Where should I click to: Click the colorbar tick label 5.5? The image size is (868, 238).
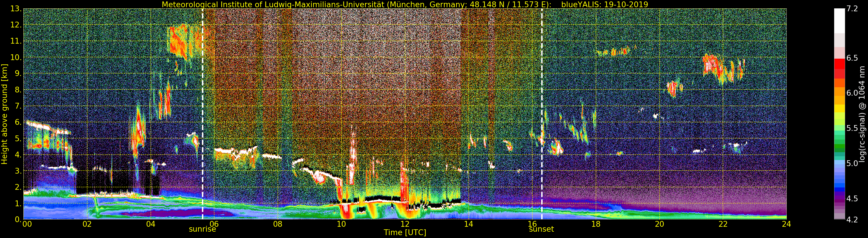pyautogui.click(x=852, y=128)
